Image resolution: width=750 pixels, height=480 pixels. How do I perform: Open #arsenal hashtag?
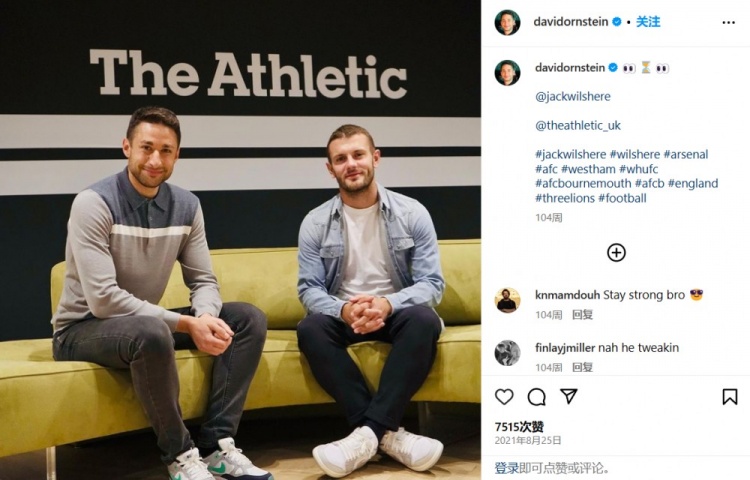685,154
